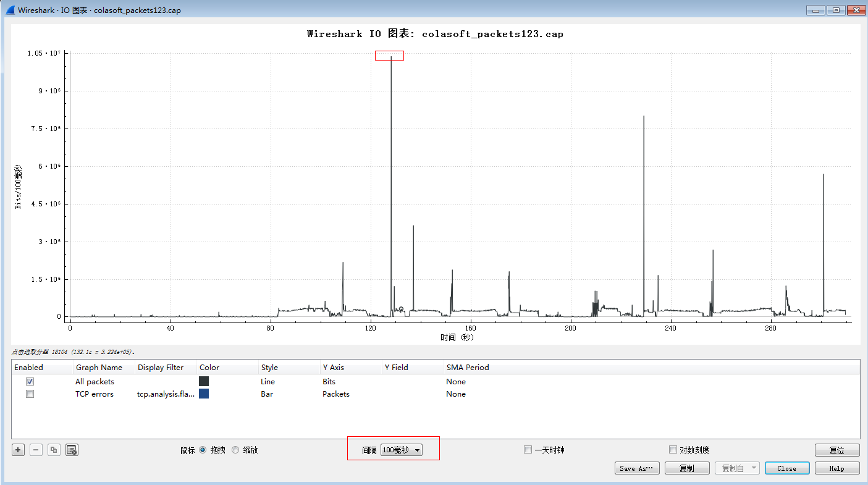Screen dimensions: 868x485
Task: Select the All packets graph name
Action: [x=95, y=382]
